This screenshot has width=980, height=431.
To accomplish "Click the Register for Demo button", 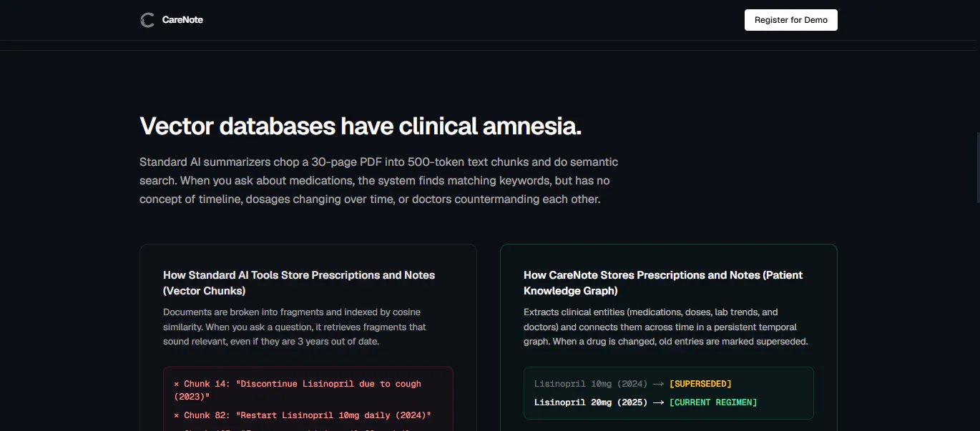I will pos(790,20).
